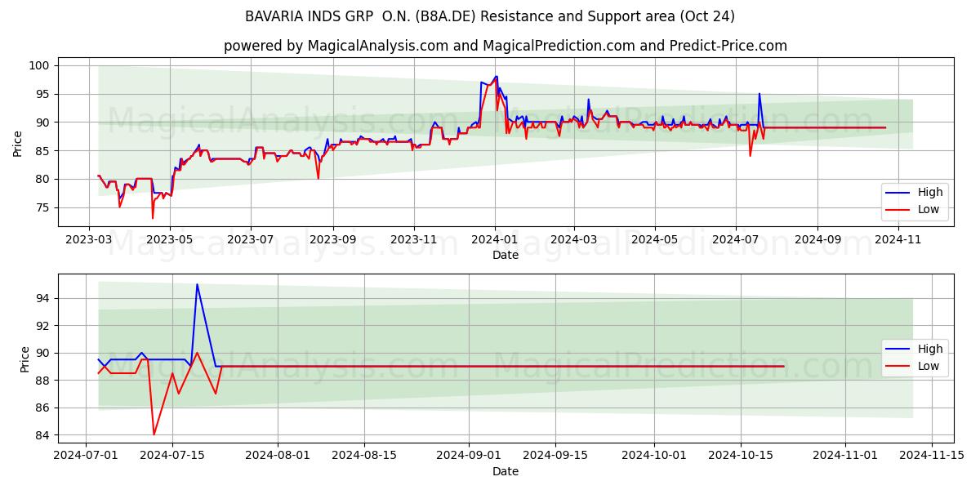
Task: Click the '2023-07' x-axis label on top chart
Action: pos(250,240)
